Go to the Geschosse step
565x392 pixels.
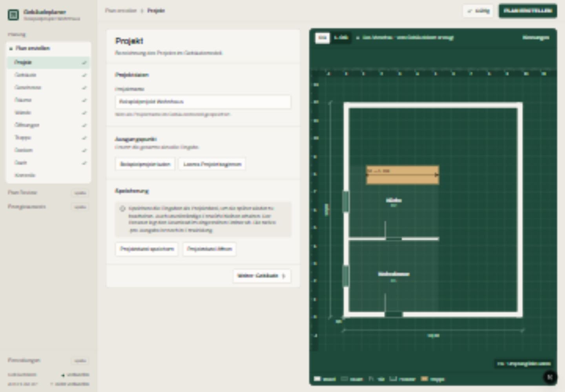click(x=49, y=87)
